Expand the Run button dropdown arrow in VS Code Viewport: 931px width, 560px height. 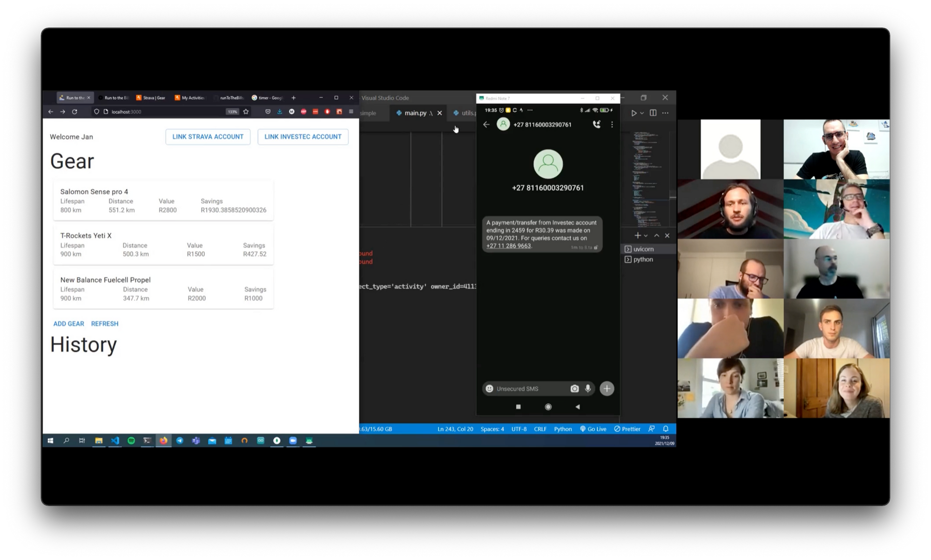point(641,113)
